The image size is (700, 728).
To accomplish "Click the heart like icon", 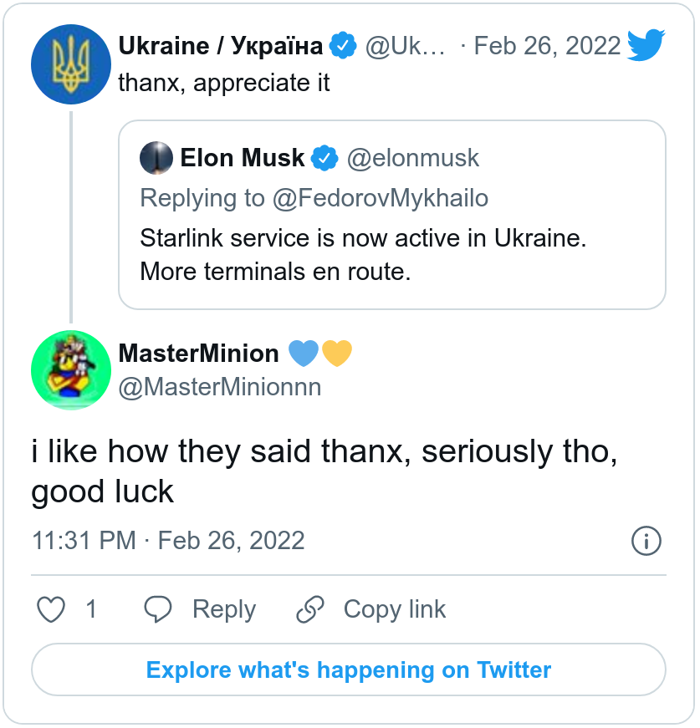I will coord(52,609).
